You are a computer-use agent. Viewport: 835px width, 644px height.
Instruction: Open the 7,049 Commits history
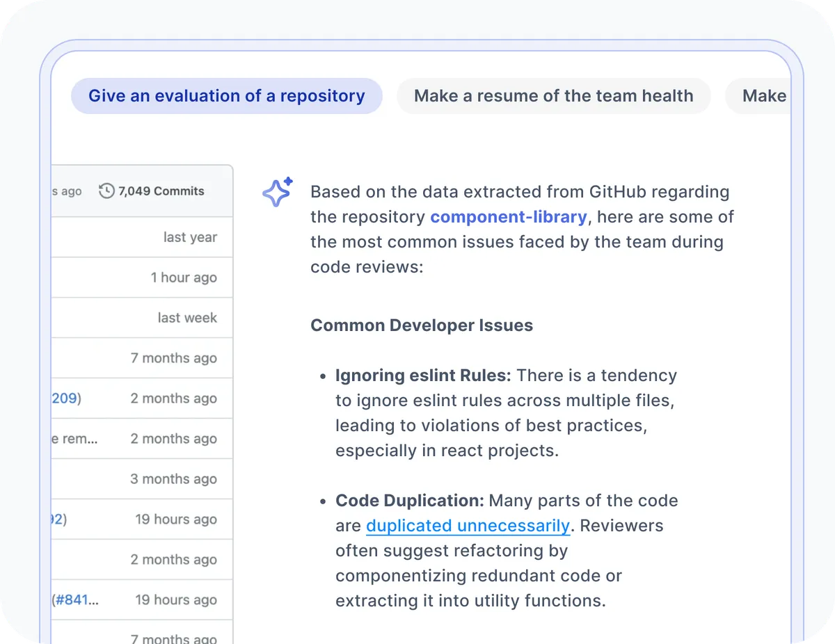[x=152, y=191]
